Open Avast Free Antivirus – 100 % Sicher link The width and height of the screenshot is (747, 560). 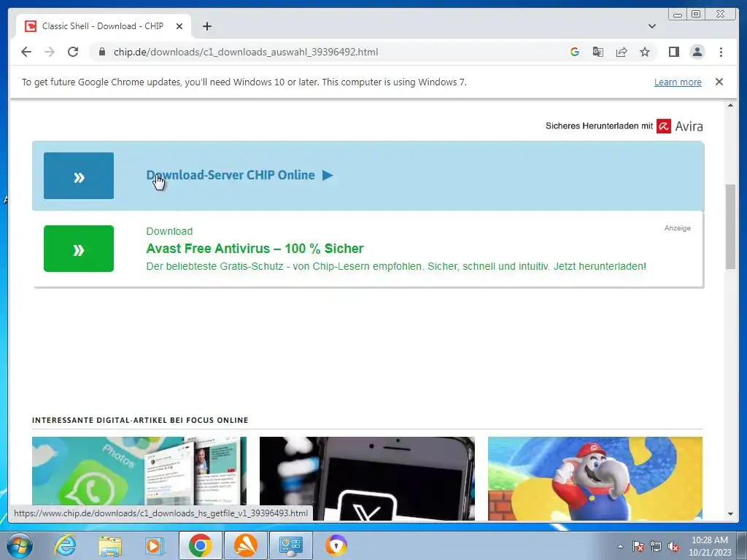click(x=255, y=249)
